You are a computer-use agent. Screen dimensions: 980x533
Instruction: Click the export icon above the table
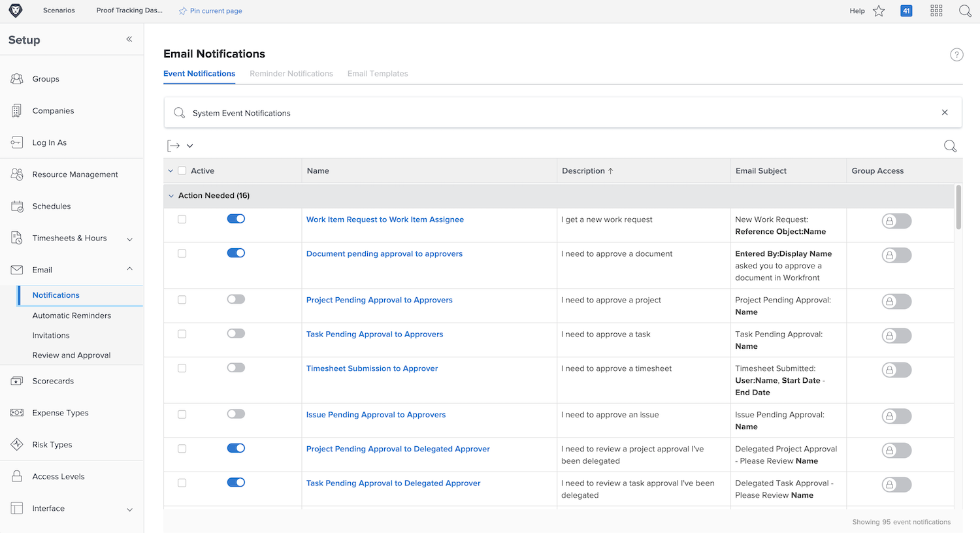tap(174, 146)
